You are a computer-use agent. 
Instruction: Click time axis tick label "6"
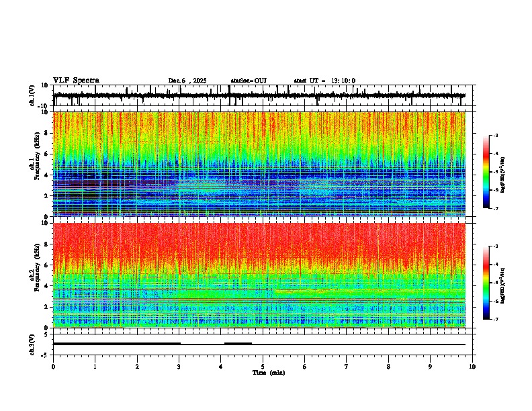(x=304, y=367)
